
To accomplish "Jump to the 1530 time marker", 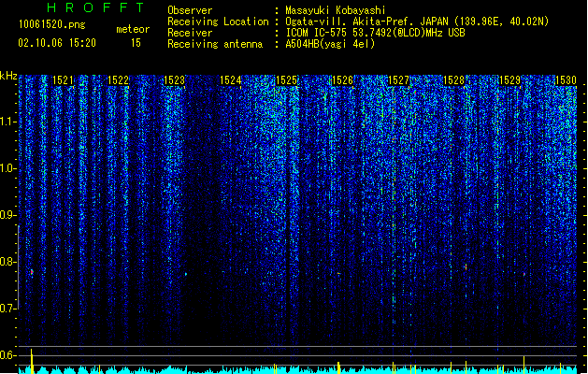I will pos(566,80).
